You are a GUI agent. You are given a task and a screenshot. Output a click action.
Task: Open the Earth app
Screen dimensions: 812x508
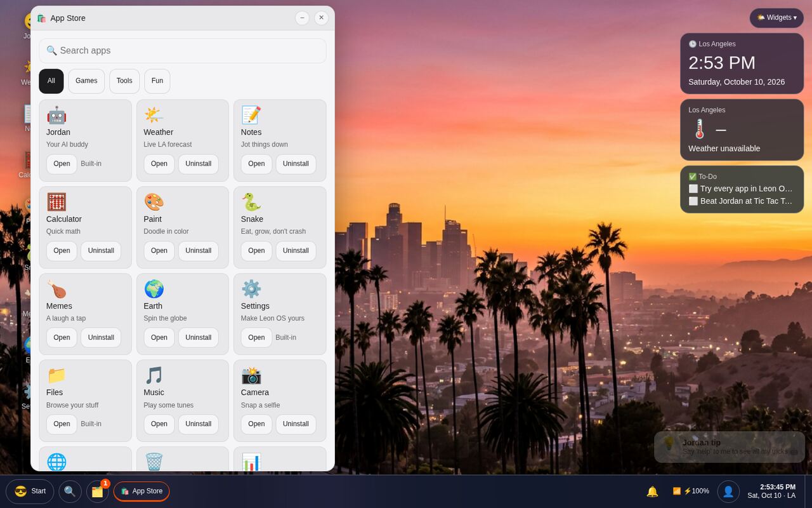click(x=159, y=337)
